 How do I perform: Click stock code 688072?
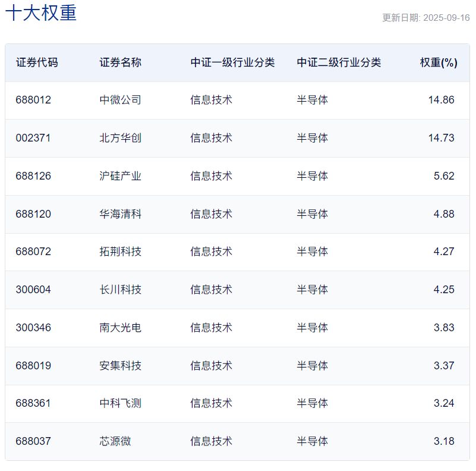pos(33,252)
